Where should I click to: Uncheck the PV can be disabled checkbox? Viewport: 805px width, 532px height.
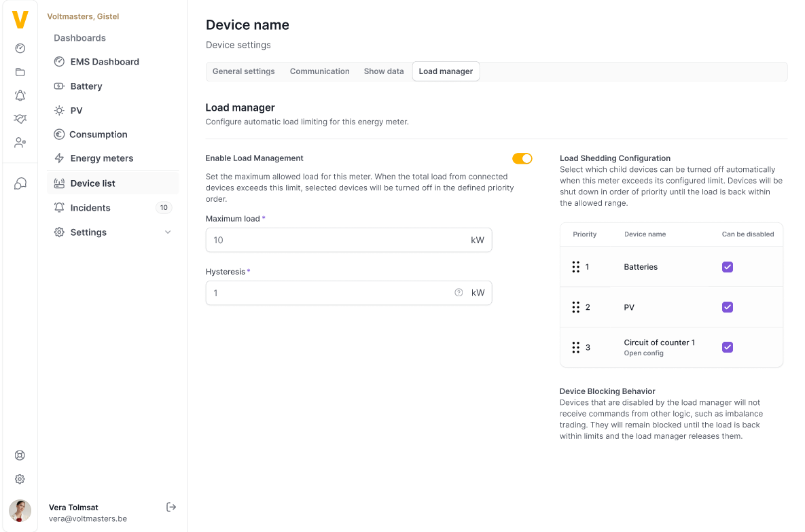click(728, 307)
